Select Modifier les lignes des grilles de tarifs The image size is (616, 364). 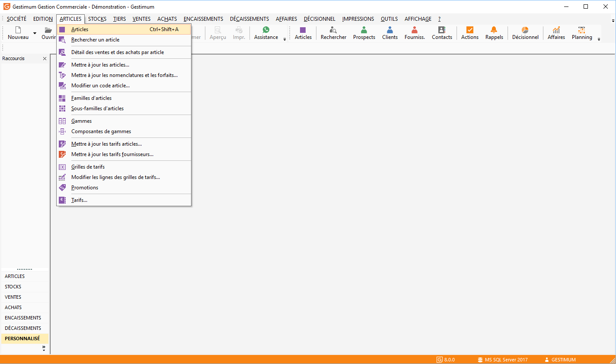124,177
